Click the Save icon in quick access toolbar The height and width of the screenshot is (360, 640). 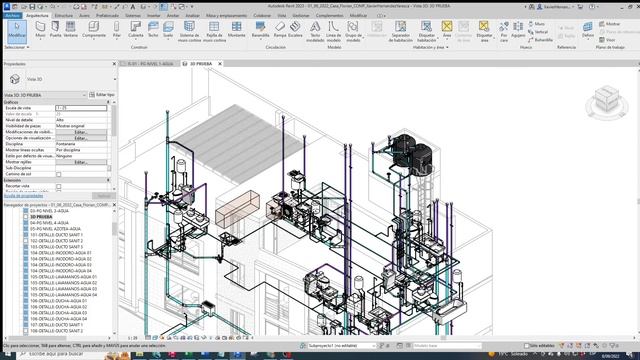point(32,7)
